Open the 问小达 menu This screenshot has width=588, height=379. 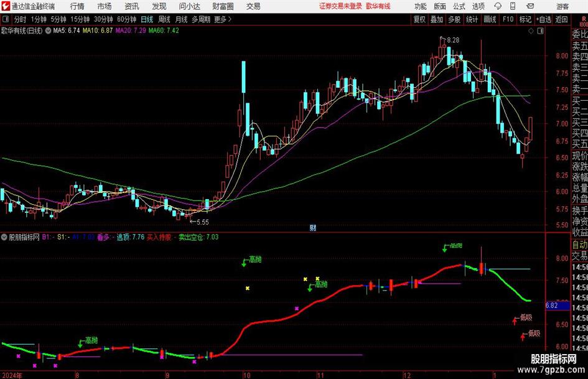[x=190, y=6]
